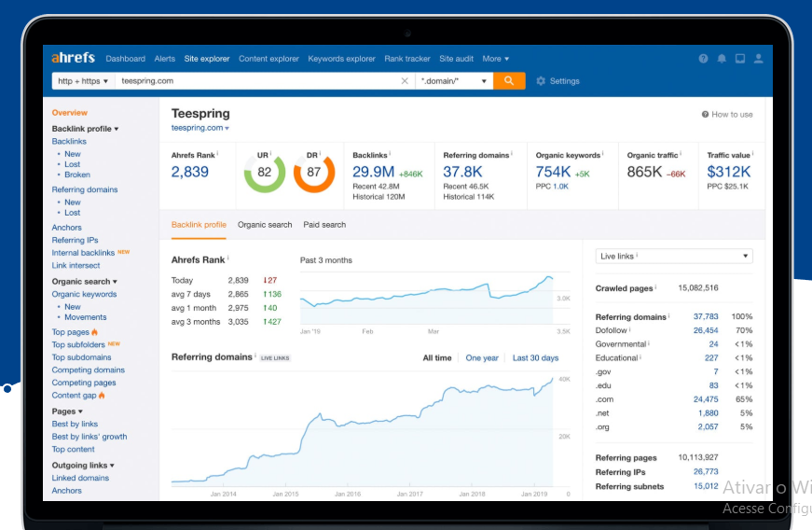Open Site audit

click(456, 59)
